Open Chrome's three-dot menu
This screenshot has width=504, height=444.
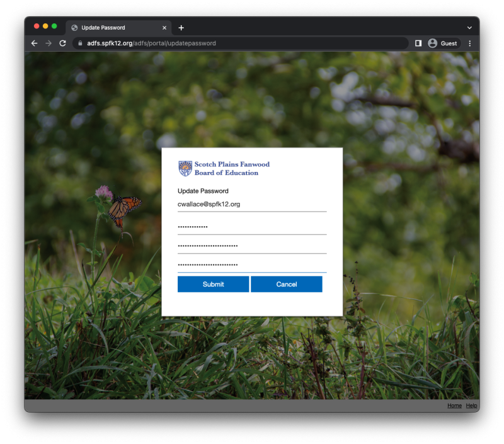point(470,43)
